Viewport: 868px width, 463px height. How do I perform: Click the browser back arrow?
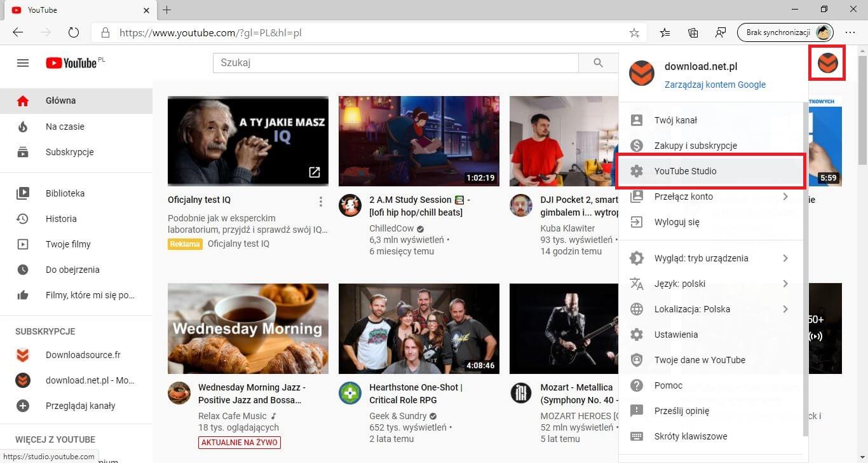18,32
